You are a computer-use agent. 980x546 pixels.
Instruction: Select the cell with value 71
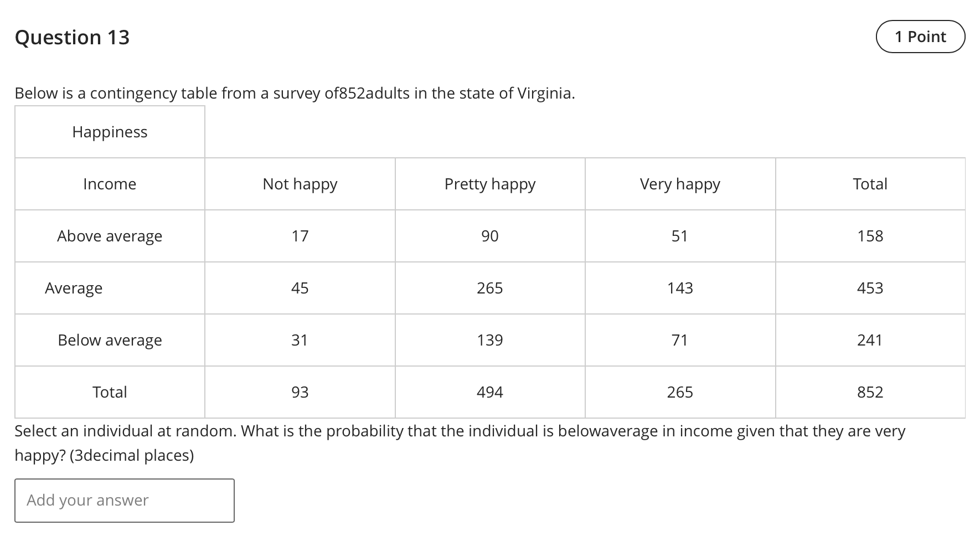click(x=680, y=340)
